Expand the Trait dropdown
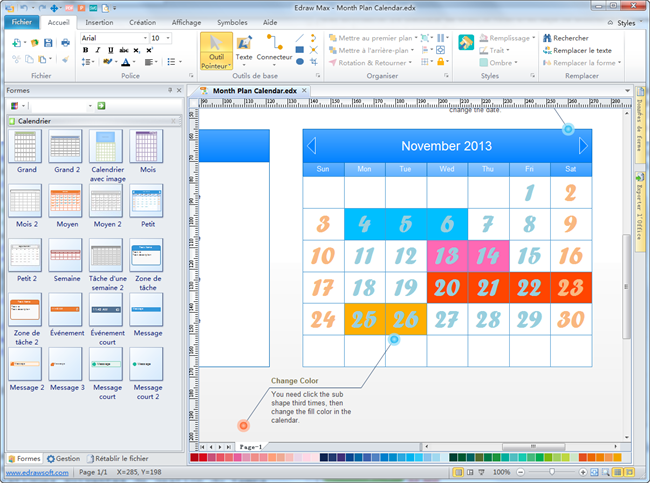The width and height of the screenshot is (650, 483). pos(508,50)
